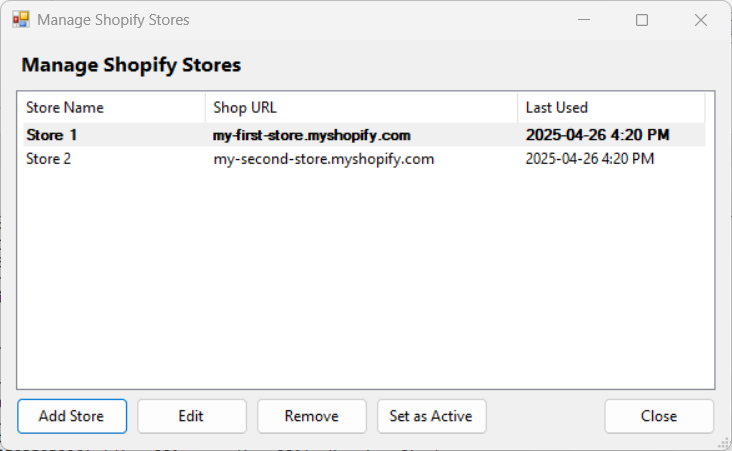Close the window via title bar X

click(x=701, y=20)
